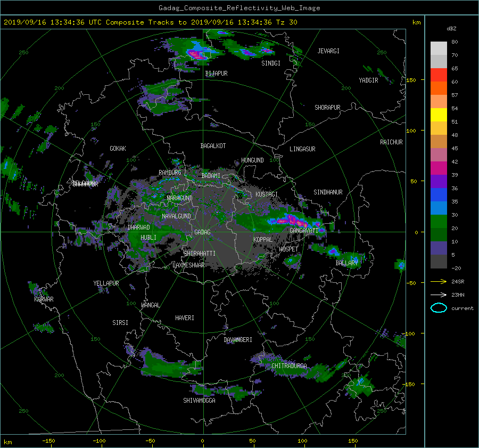Click the Gadag_Composite_Reflectivity_Web_Image title
479x448 pixels.
tap(239, 8)
